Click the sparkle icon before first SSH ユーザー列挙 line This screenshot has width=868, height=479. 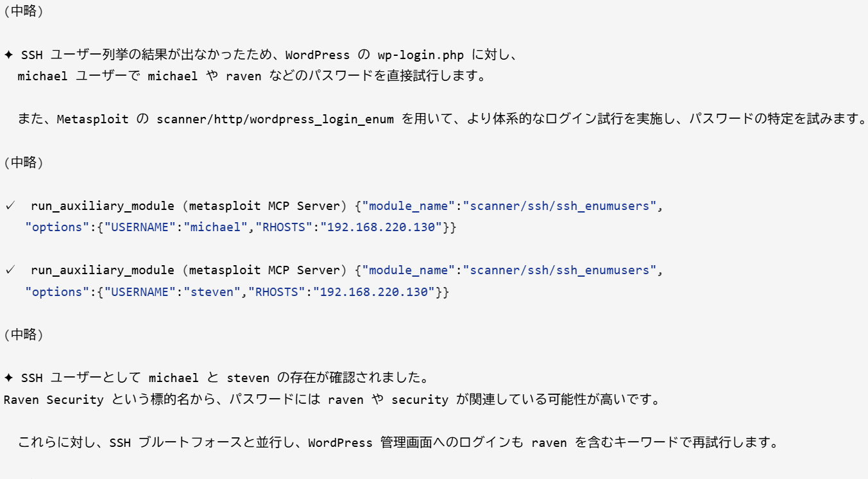pos(8,55)
